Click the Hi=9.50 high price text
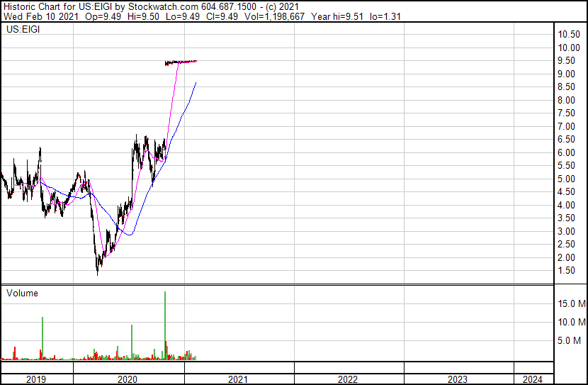Viewport: 588px width, 385px height. point(143,16)
